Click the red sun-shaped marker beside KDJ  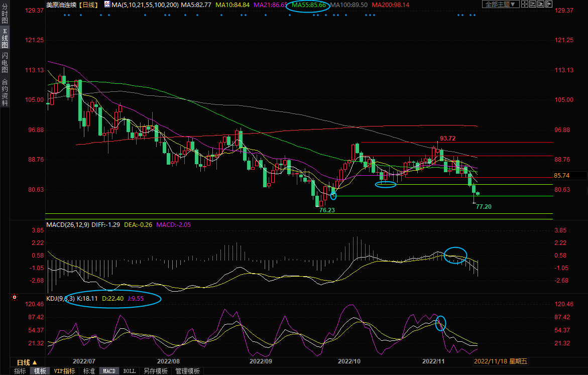pos(14,297)
